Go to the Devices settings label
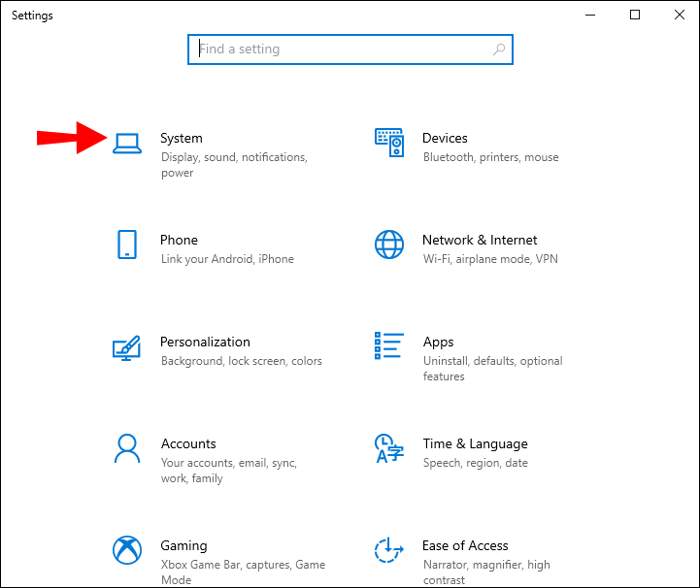 pyautogui.click(x=445, y=139)
